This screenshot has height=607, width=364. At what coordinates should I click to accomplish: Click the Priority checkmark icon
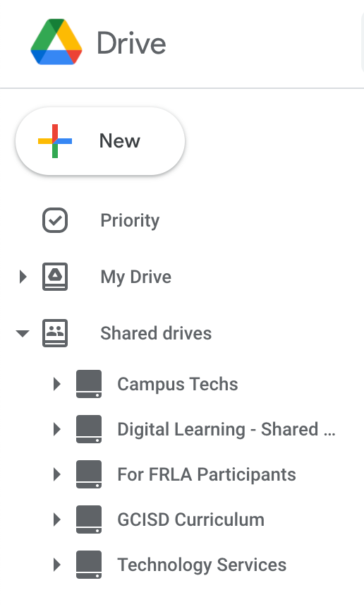(55, 220)
